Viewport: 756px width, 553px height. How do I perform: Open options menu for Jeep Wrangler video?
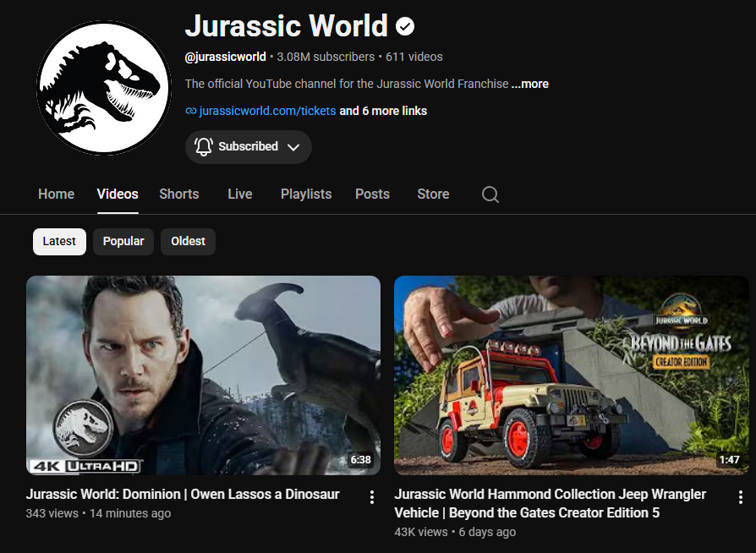[x=741, y=497]
